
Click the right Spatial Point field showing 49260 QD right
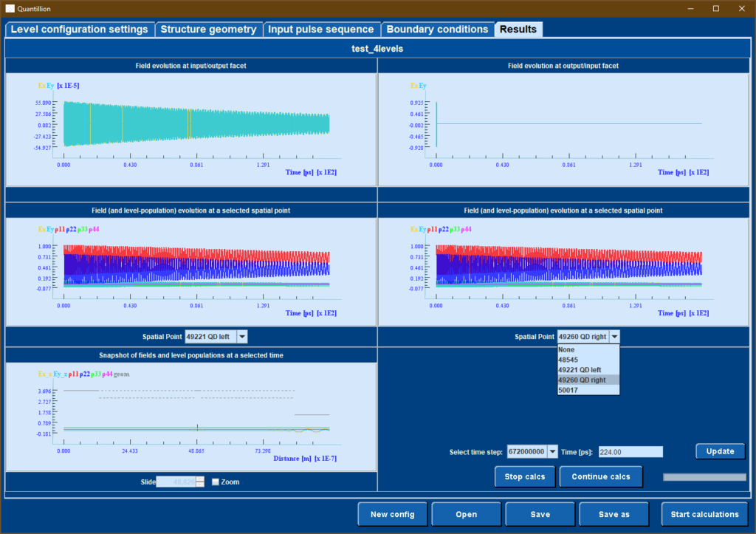click(x=583, y=337)
